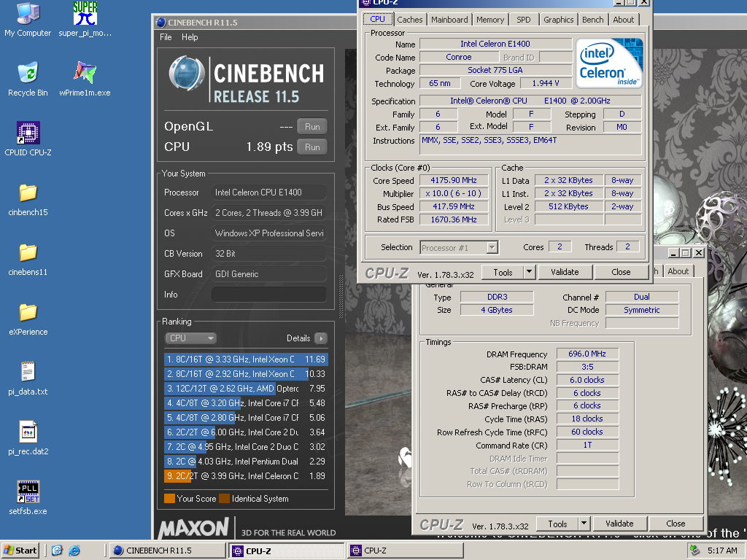Switch to CINEBENCH R11.5 taskbar button
Image resolution: width=747 pixels, height=560 pixels.
167,551
